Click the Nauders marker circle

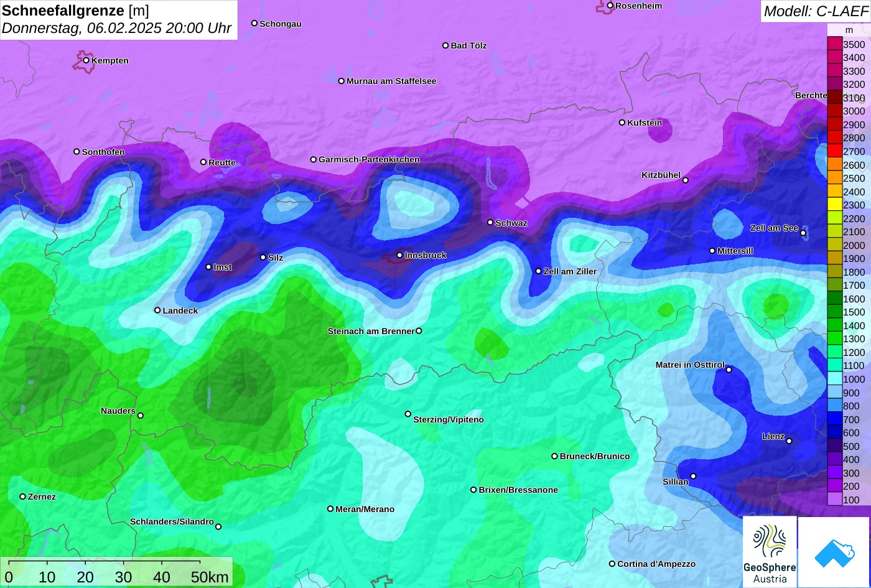pos(141,416)
